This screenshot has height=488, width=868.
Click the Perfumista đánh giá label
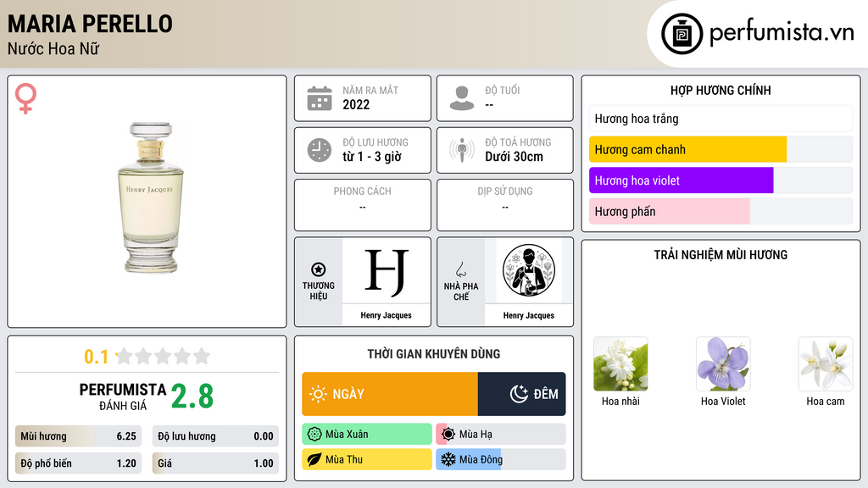[x=123, y=396]
